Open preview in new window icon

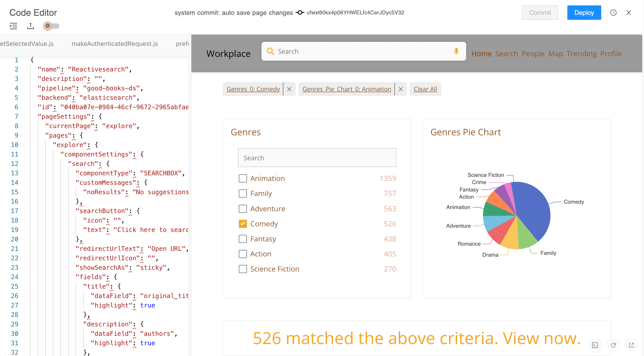(x=632, y=345)
